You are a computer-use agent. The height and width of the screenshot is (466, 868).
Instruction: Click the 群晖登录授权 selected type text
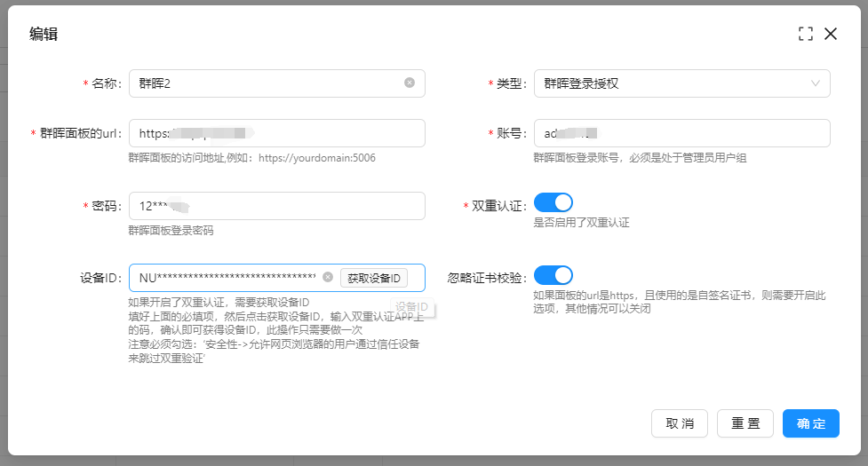[581, 83]
